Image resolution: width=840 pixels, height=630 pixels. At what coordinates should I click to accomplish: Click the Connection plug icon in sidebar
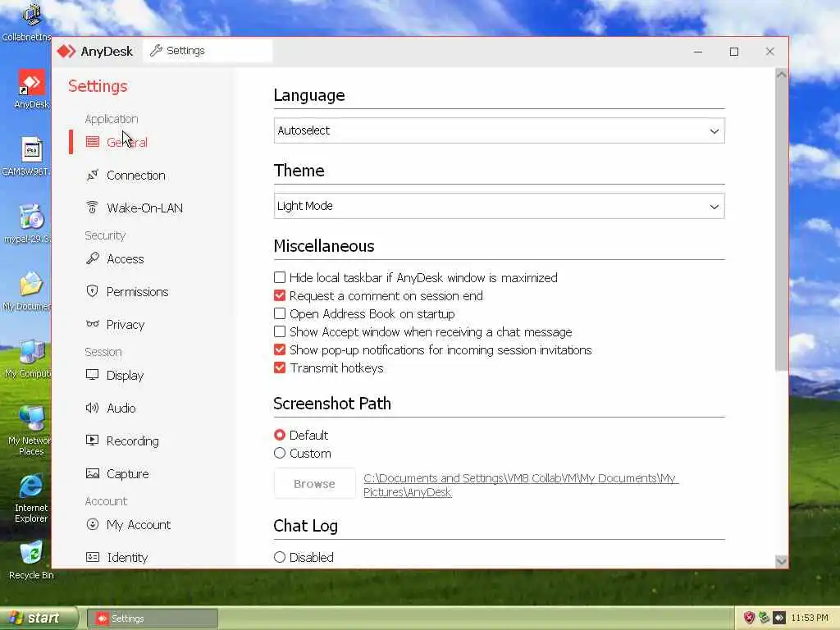93,175
